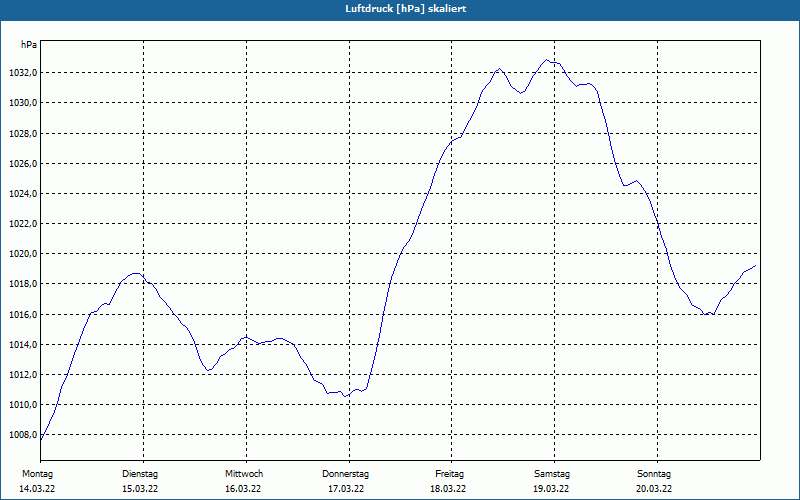Select the Montag day label

[x=37, y=474]
